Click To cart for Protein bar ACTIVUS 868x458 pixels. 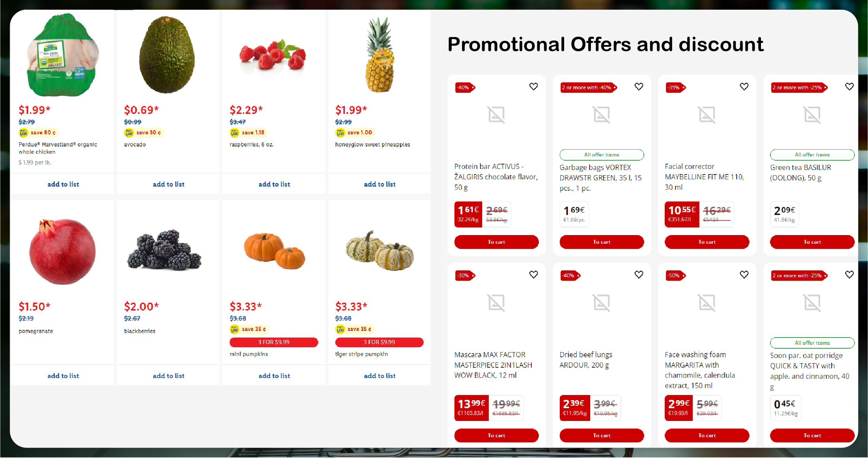tap(496, 242)
